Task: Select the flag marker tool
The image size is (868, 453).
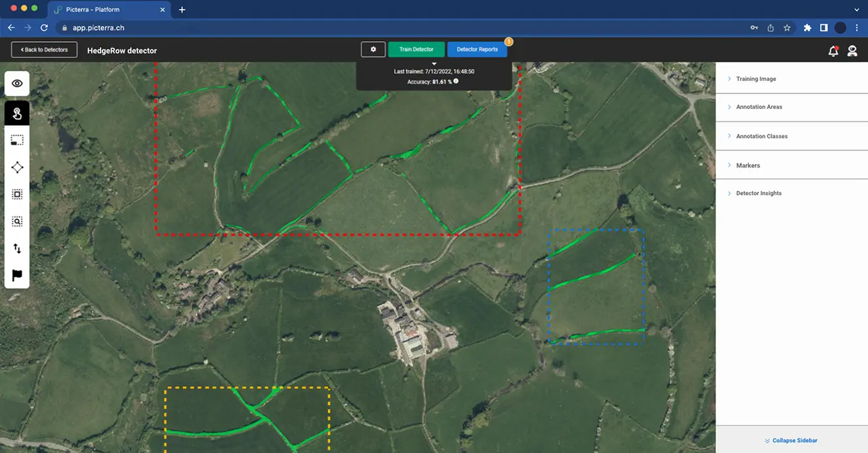Action: [17, 275]
